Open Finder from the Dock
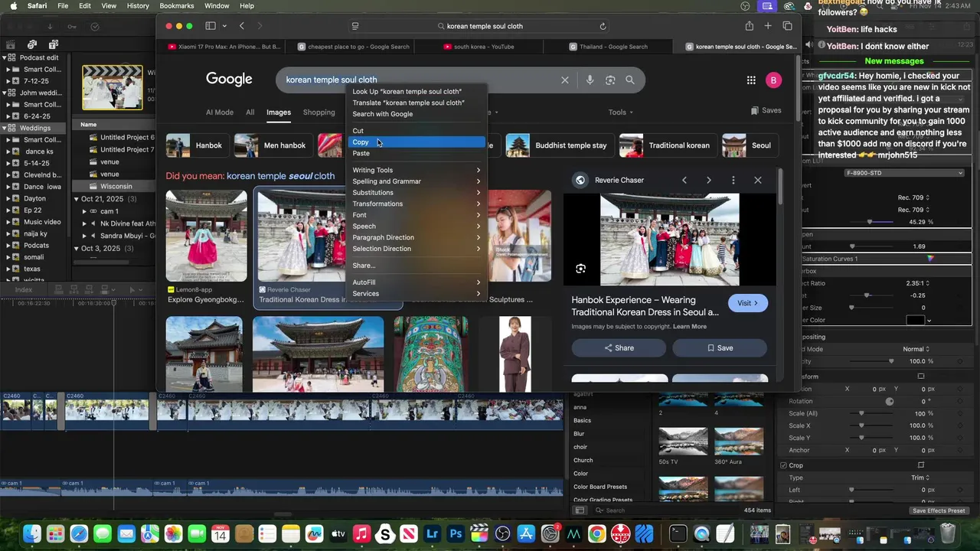Viewport: 980px width, 551px height. coord(32,533)
